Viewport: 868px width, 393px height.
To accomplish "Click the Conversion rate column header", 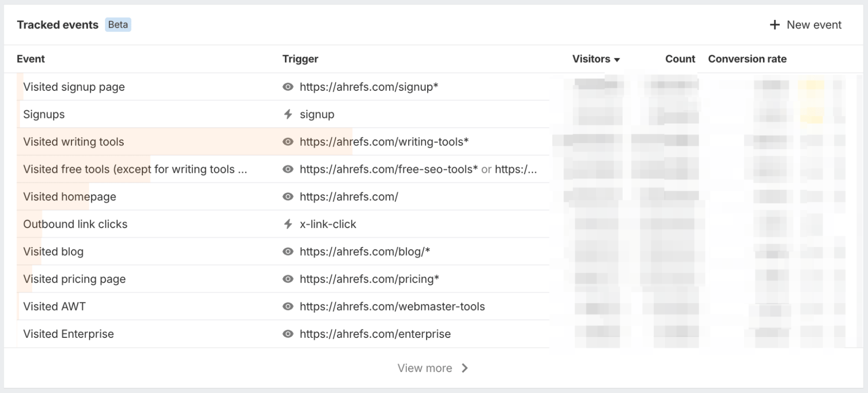I will coord(747,59).
